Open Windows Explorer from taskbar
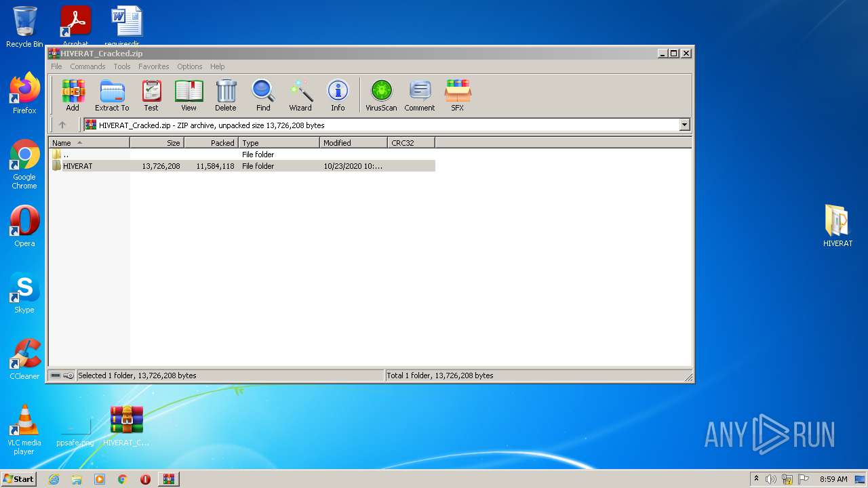The width and height of the screenshot is (868, 488). [77, 479]
